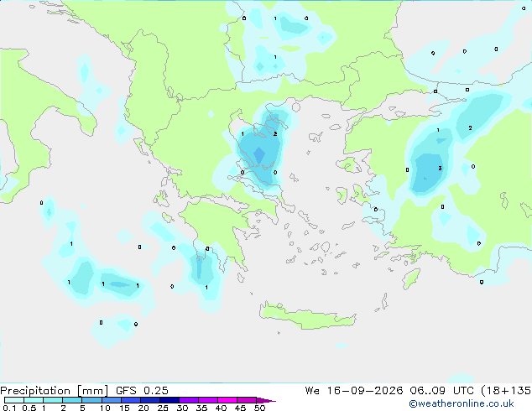The width and height of the screenshot is (532, 411).
Task: Click the island of Rhodes
Action: point(411,278)
